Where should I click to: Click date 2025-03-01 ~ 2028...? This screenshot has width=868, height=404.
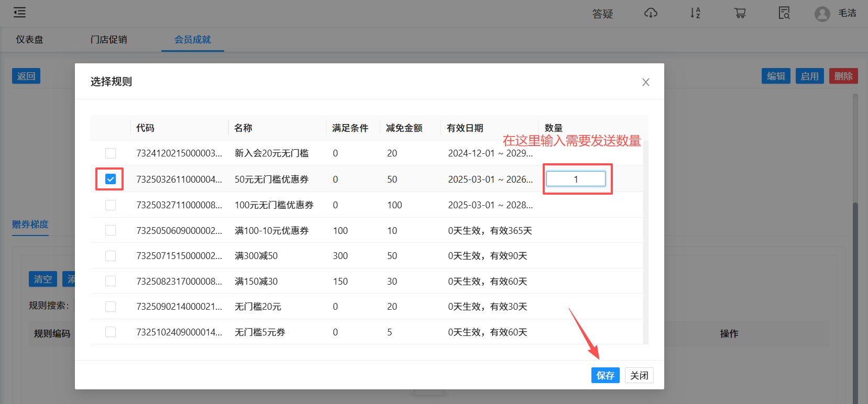click(490, 205)
